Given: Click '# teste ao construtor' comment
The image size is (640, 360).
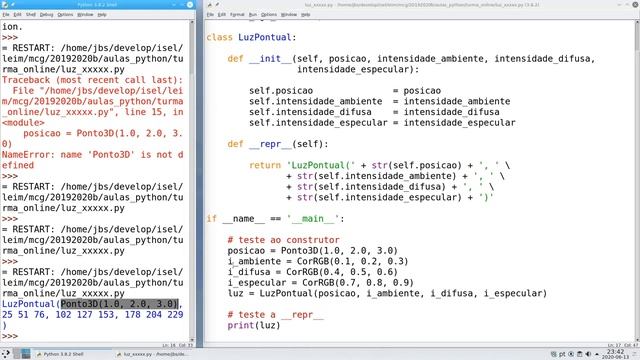Looking at the screenshot, I should 283,240.
